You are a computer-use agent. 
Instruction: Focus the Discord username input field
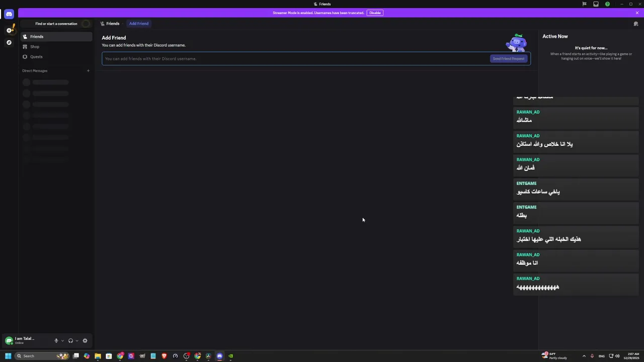(296, 59)
